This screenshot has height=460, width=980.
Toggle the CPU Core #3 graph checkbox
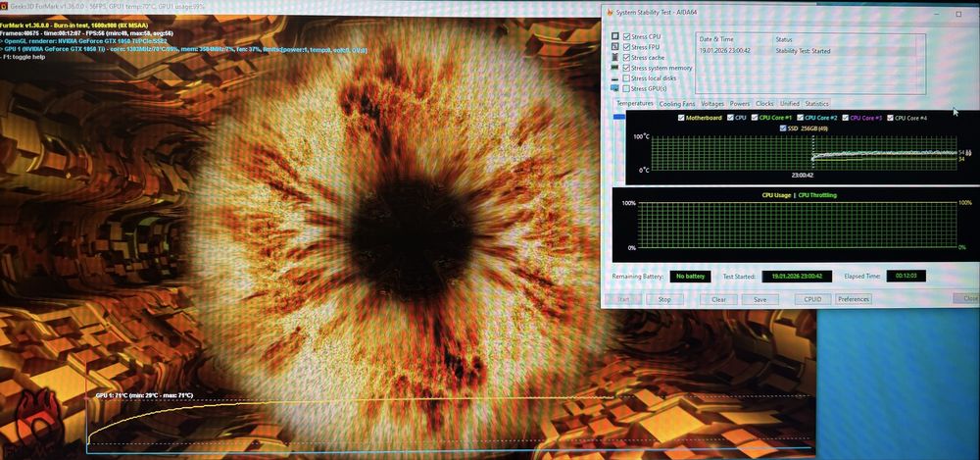[x=846, y=118]
